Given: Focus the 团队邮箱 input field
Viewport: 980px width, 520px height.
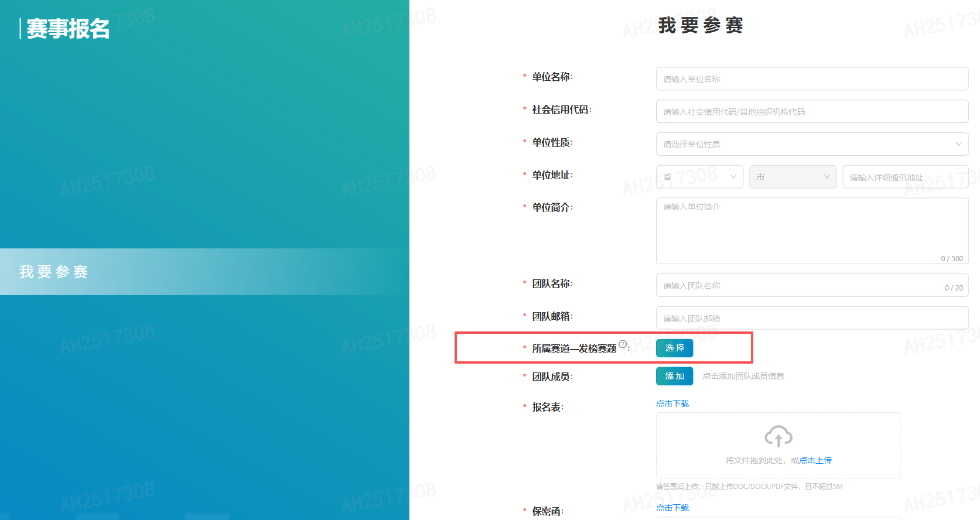Looking at the screenshot, I should [x=812, y=318].
